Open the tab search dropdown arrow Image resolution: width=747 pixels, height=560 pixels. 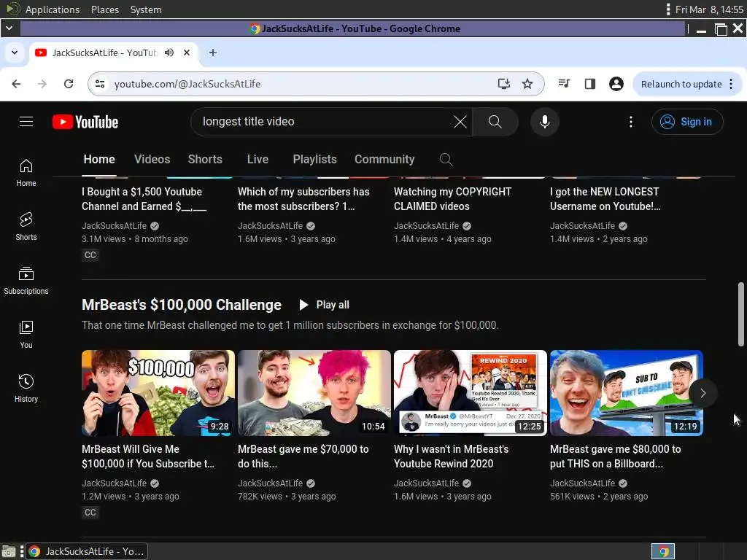15,52
